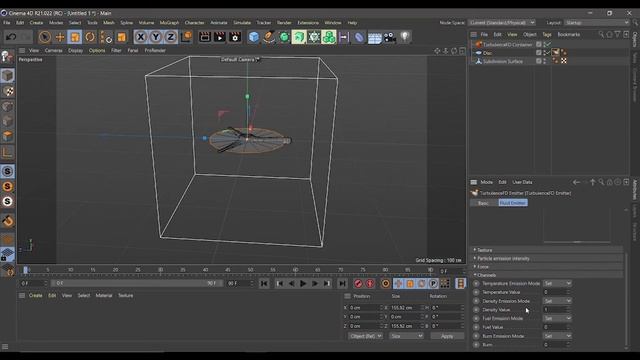Viewport: 640px width, 360px height.
Task: Select Texture mode checkerboard icon in left palette
Action: pos(8,91)
